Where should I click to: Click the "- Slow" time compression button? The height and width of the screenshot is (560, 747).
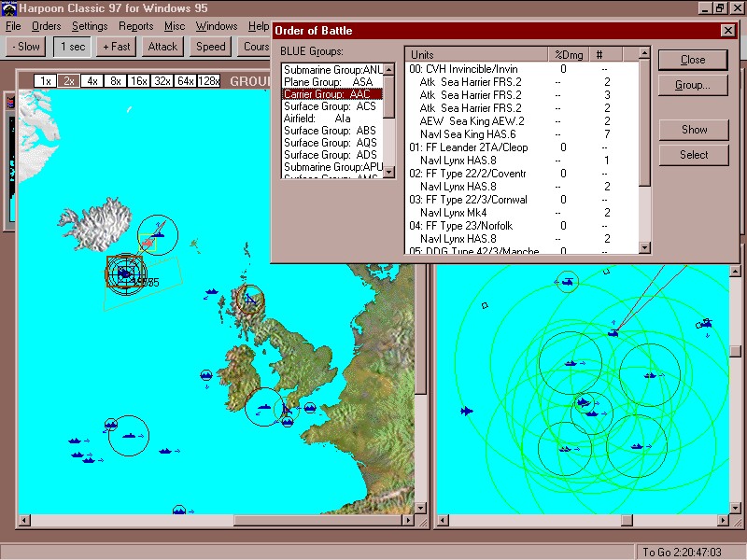pyautogui.click(x=26, y=47)
